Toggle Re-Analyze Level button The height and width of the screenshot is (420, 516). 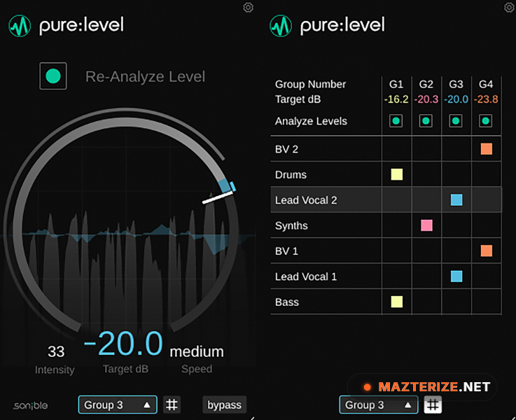tap(53, 76)
